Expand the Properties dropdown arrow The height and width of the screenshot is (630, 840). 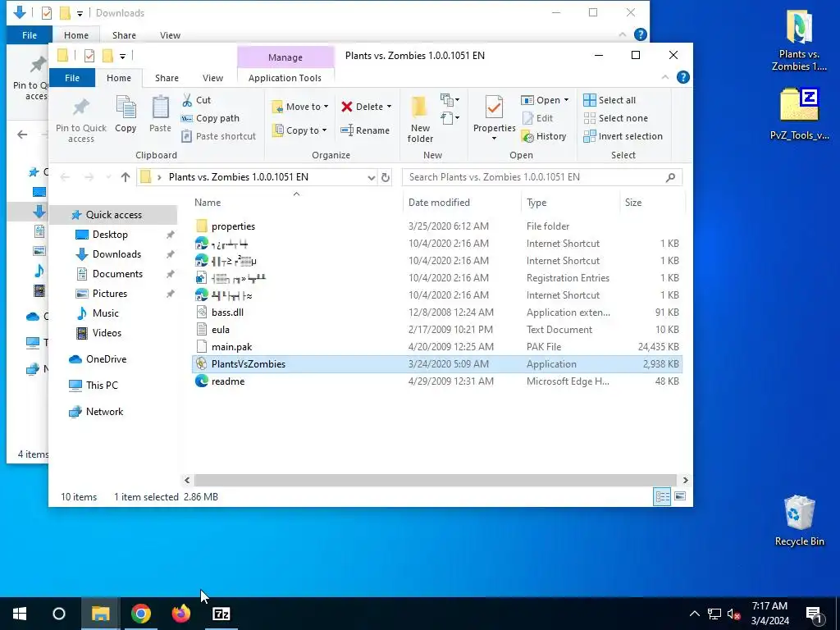click(494, 139)
